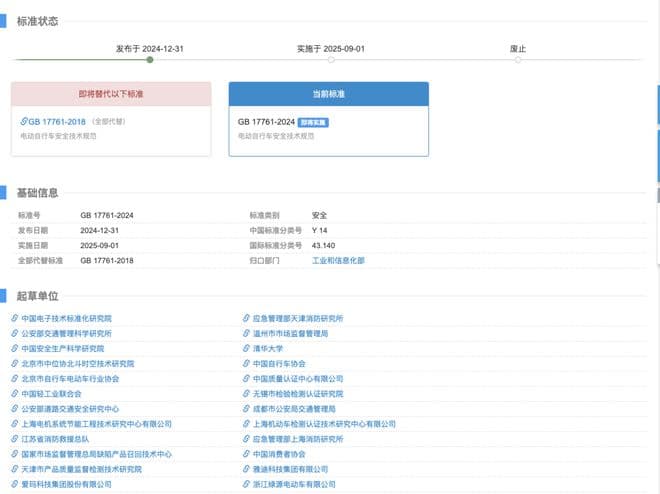Select the 实施于 2025-09-01 timeline point
The height and width of the screenshot is (494, 660).
point(331,60)
